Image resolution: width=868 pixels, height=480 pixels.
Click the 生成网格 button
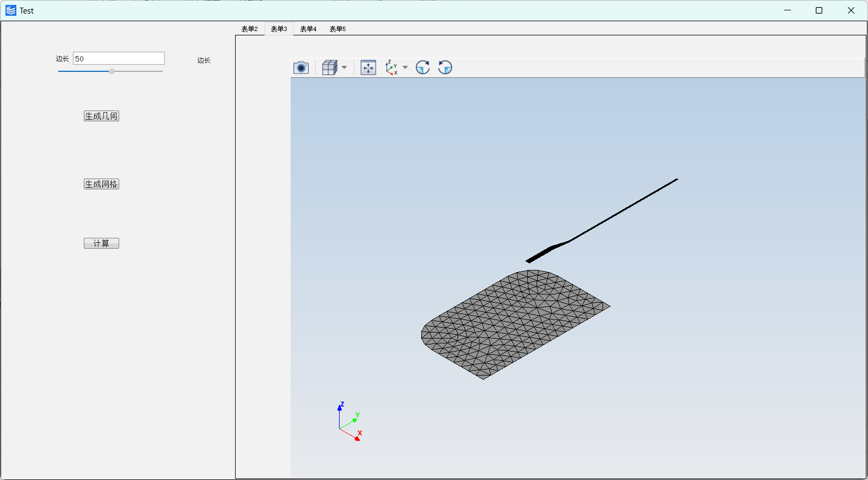coord(101,184)
